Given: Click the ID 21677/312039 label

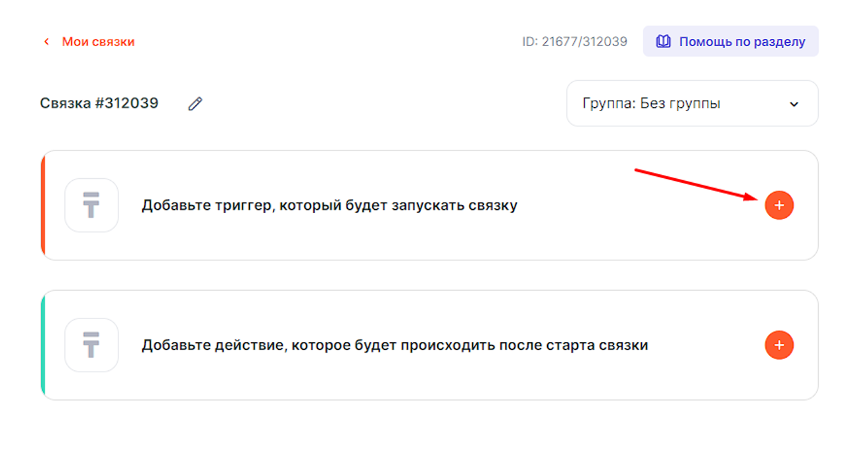Looking at the screenshot, I should [x=574, y=42].
